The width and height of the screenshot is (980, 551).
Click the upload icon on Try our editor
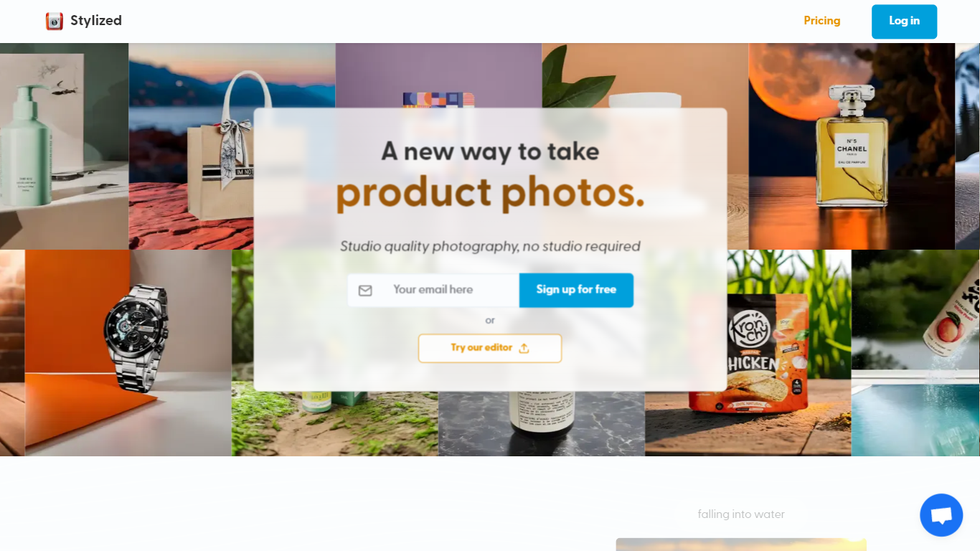pos(524,348)
